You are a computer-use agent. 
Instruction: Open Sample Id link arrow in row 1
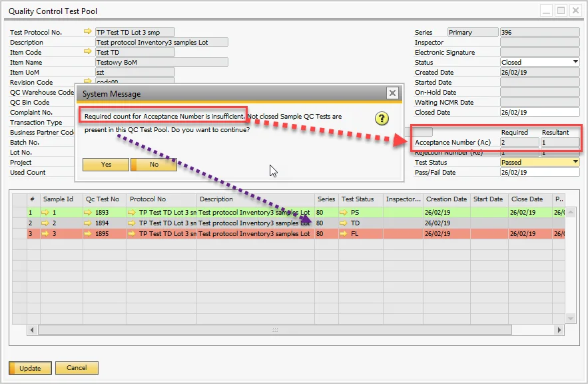click(45, 213)
